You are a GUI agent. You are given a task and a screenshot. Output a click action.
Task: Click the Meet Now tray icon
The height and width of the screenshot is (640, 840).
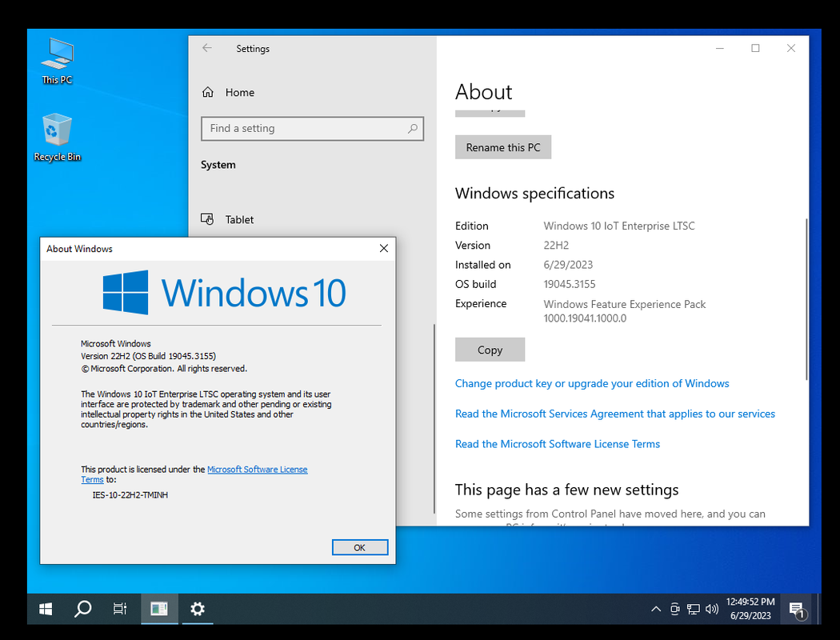coord(675,609)
